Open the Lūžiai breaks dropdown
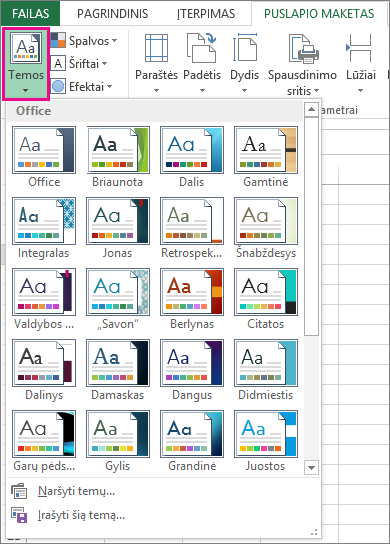Screen dimensions: 390x544 361,64
